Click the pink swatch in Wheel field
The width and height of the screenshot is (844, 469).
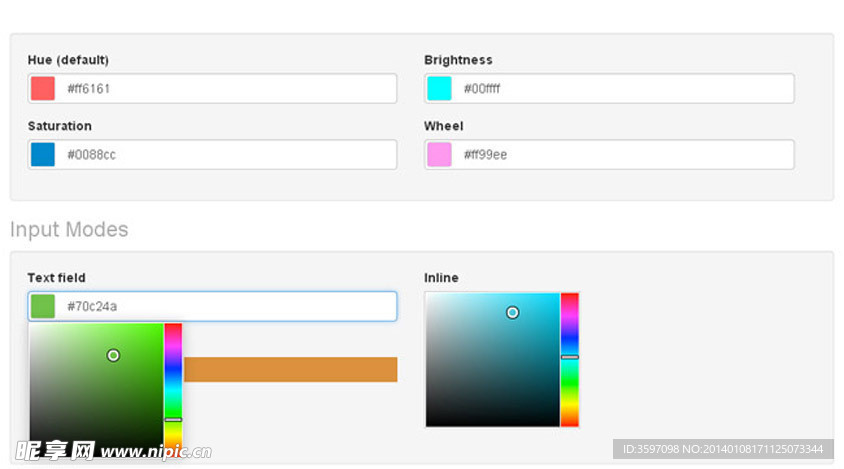(x=439, y=154)
